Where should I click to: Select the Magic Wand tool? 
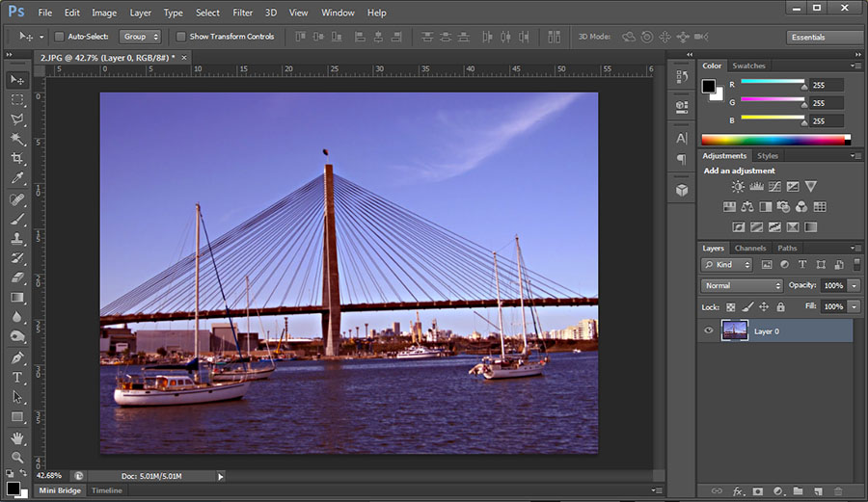pos(17,139)
